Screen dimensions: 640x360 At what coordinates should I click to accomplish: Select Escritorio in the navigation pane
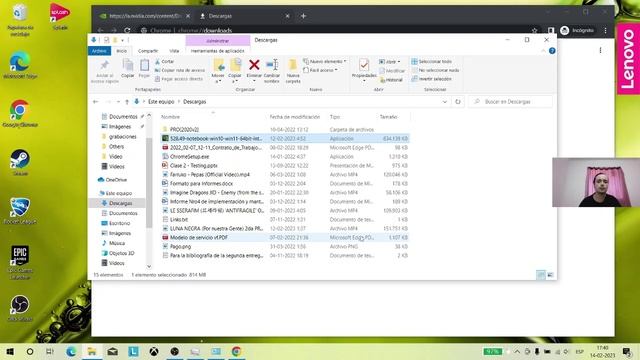click(116, 223)
